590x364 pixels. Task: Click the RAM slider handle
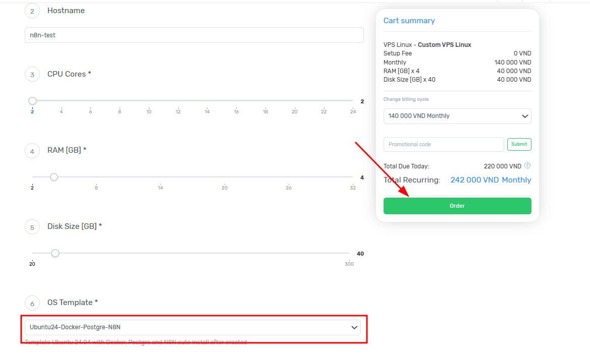(x=54, y=177)
